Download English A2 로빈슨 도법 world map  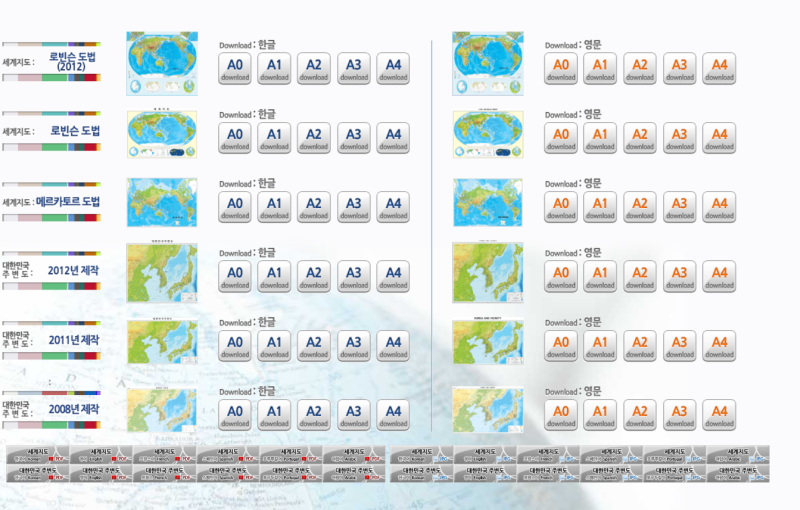point(640,138)
